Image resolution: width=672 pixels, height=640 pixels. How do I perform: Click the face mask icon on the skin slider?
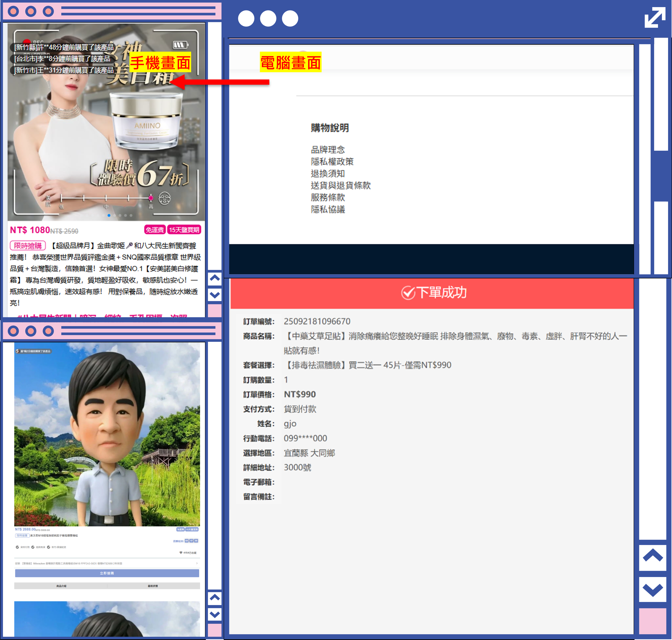[165, 198]
